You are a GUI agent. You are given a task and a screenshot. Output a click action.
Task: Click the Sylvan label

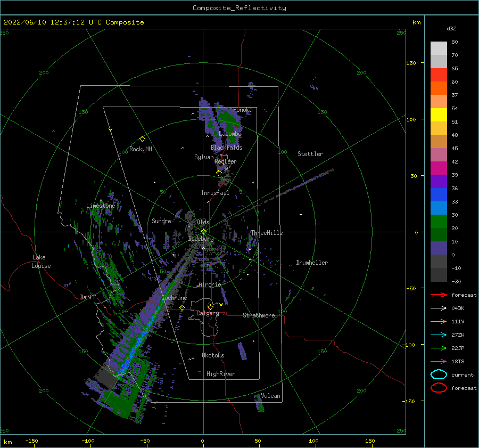point(204,157)
